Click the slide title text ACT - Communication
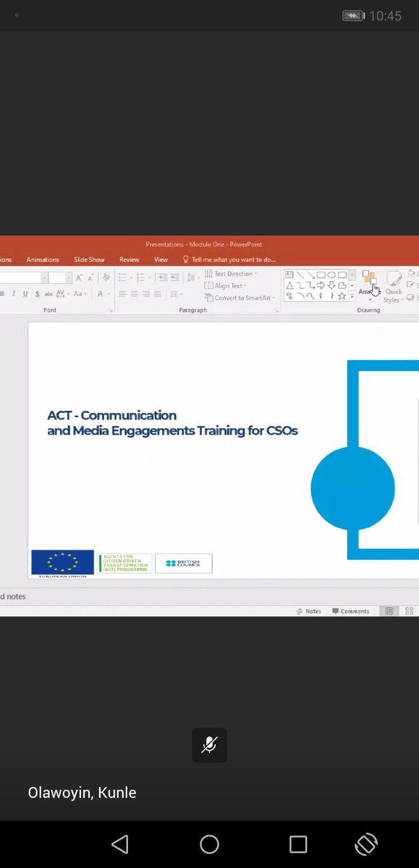This screenshot has width=419, height=868. click(x=112, y=415)
